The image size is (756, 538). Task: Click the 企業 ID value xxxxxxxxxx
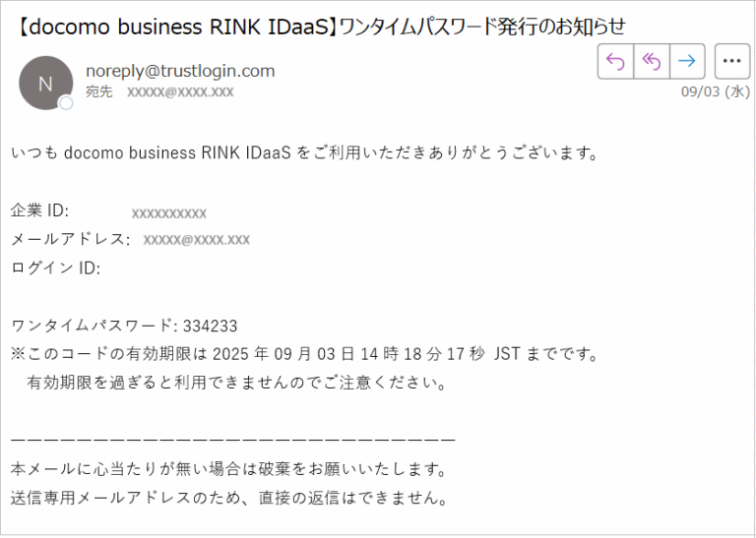(169, 213)
